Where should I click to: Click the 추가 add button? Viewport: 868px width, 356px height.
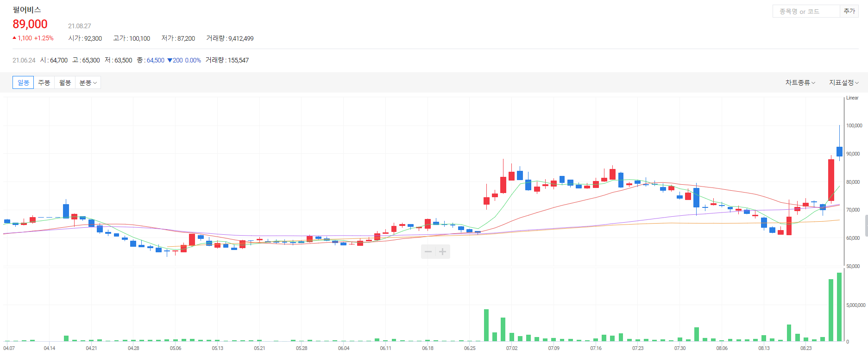(x=849, y=11)
